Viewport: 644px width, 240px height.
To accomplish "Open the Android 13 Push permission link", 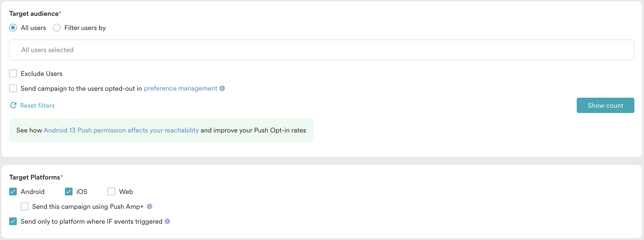I will (121, 130).
